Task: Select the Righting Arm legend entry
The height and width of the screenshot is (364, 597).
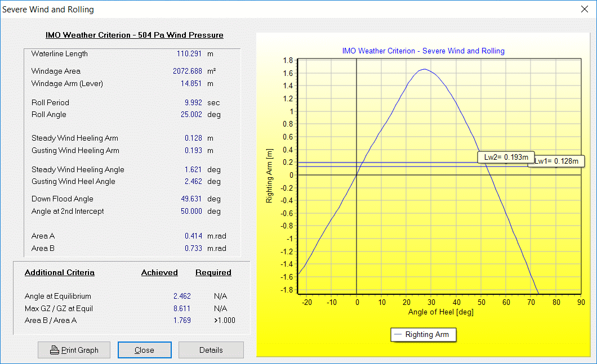Action: tap(423, 335)
